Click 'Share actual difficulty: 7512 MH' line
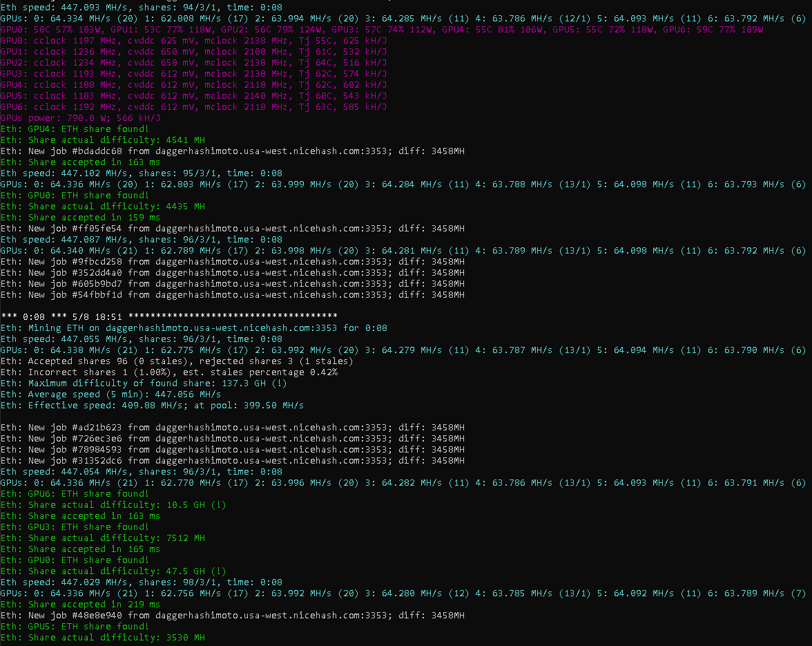Image resolution: width=812 pixels, height=646 pixels. pos(102,538)
